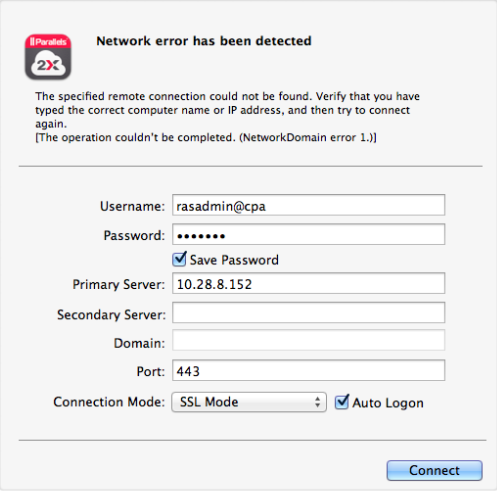Screen dimensions: 497x491
Task: Click the Username label
Action: (x=133, y=206)
